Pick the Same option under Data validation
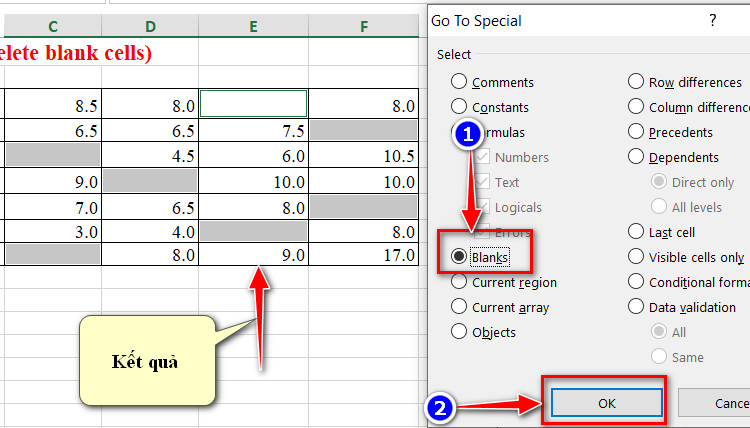The height and width of the screenshot is (428, 750). [x=659, y=356]
